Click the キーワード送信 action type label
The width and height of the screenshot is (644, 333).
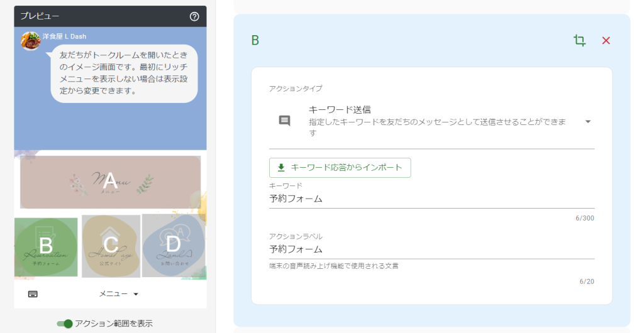click(x=340, y=109)
